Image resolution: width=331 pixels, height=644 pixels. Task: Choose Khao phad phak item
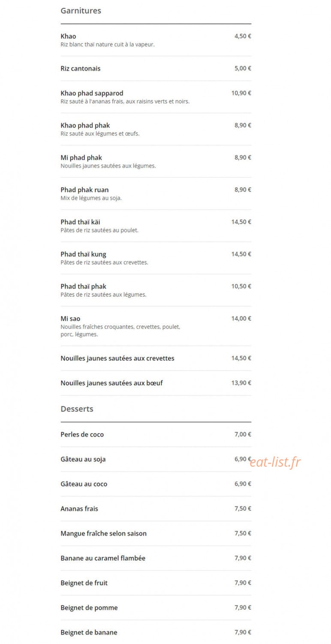pos(156,129)
